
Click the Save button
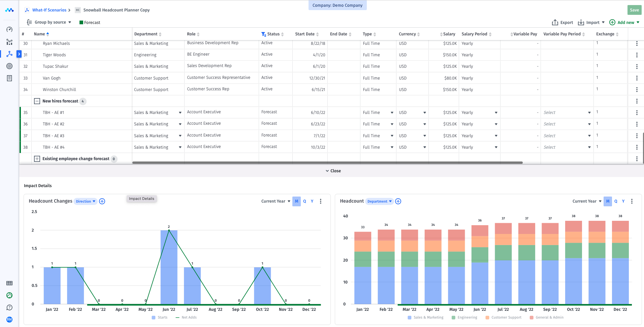coord(634,10)
